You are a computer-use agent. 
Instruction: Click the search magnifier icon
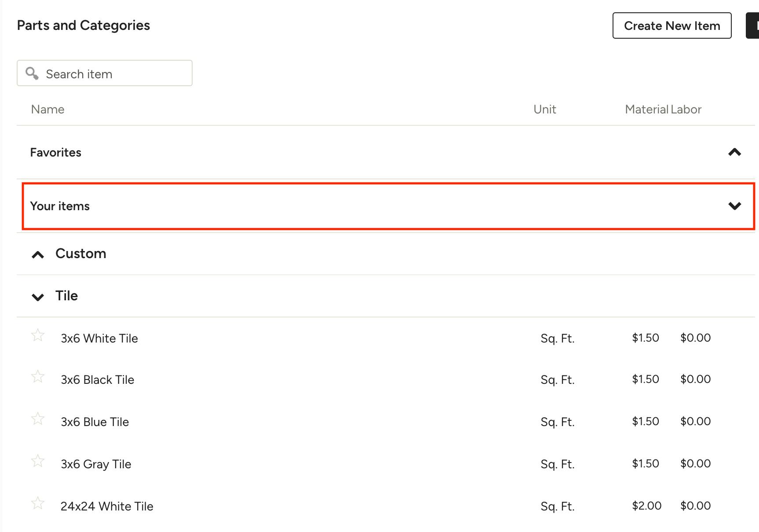click(x=32, y=73)
